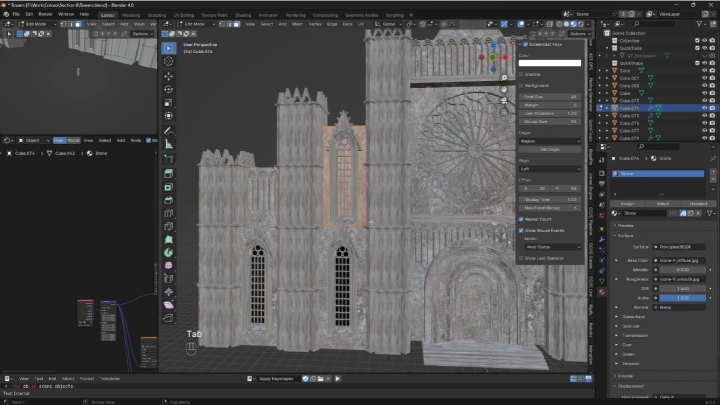
Task: Enable the Background checkbox
Action: 521,86
